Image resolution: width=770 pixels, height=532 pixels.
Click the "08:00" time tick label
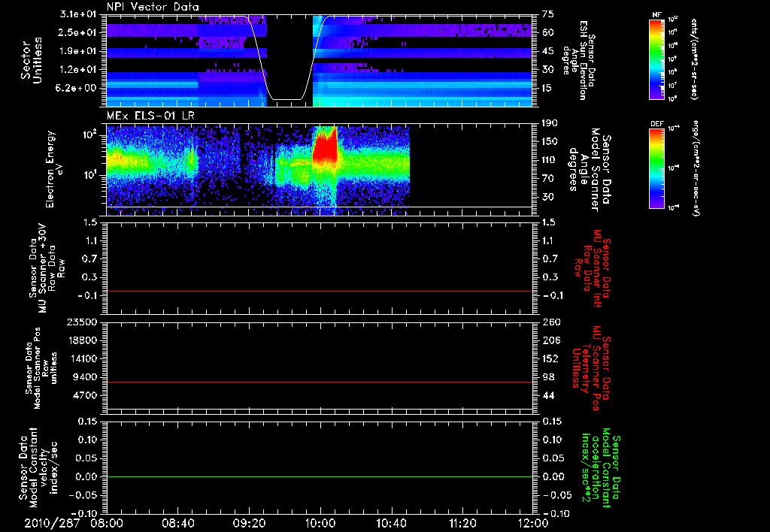click(107, 523)
